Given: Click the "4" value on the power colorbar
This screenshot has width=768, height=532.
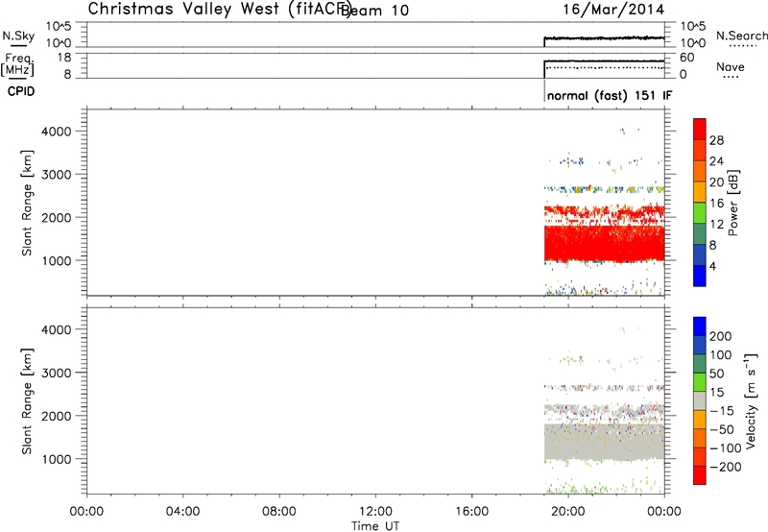Looking at the screenshot, I should point(712,267).
